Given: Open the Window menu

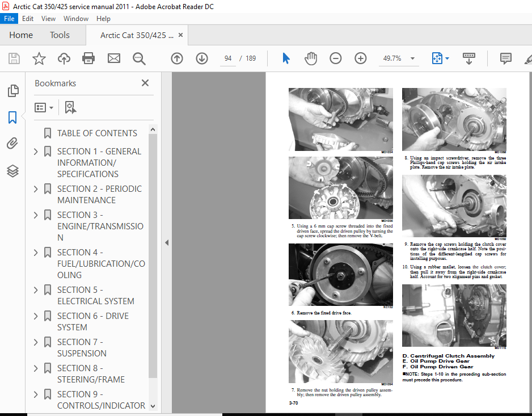Looking at the screenshot, I should [x=76, y=19].
